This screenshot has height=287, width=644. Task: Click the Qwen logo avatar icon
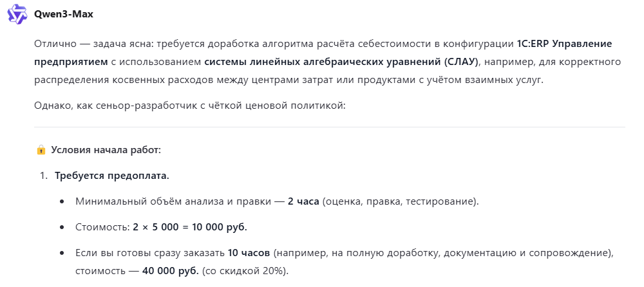click(x=17, y=14)
